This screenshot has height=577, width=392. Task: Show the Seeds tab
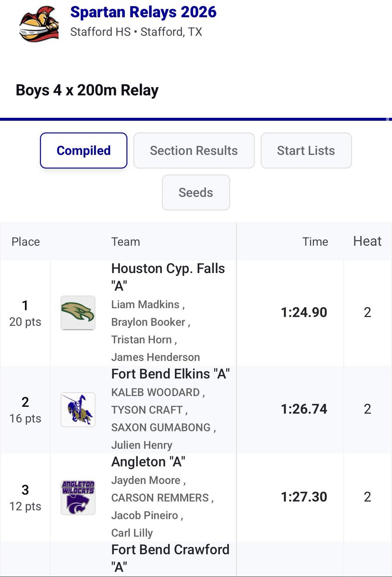(196, 192)
